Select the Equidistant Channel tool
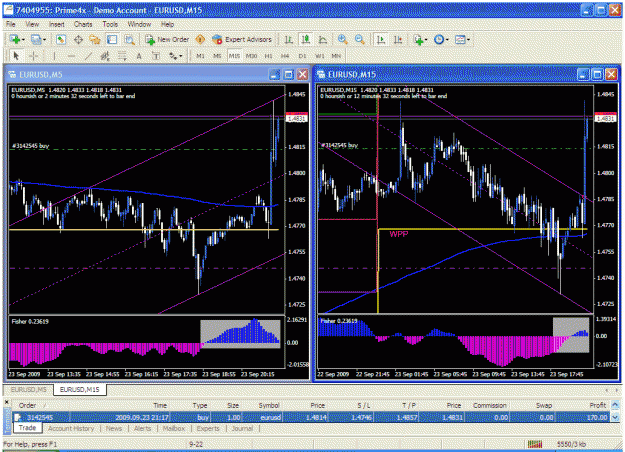The width and height of the screenshot is (625, 452). (105, 56)
